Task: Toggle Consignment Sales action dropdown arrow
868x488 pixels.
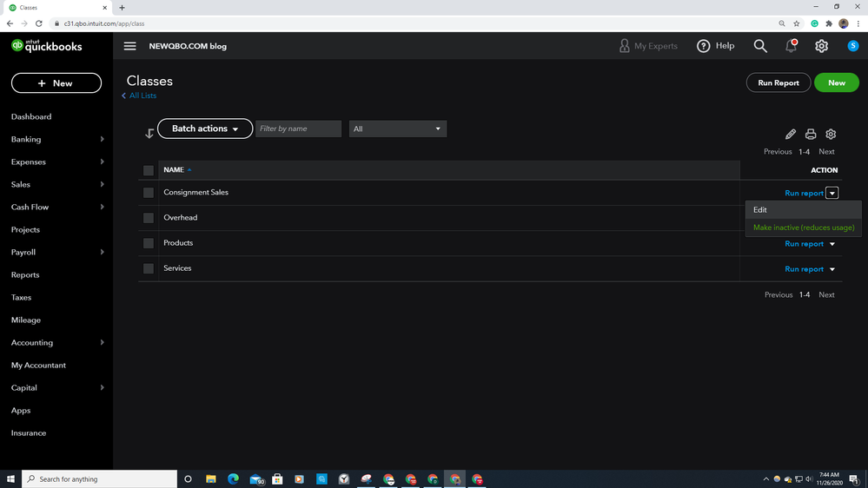Action: coord(832,193)
